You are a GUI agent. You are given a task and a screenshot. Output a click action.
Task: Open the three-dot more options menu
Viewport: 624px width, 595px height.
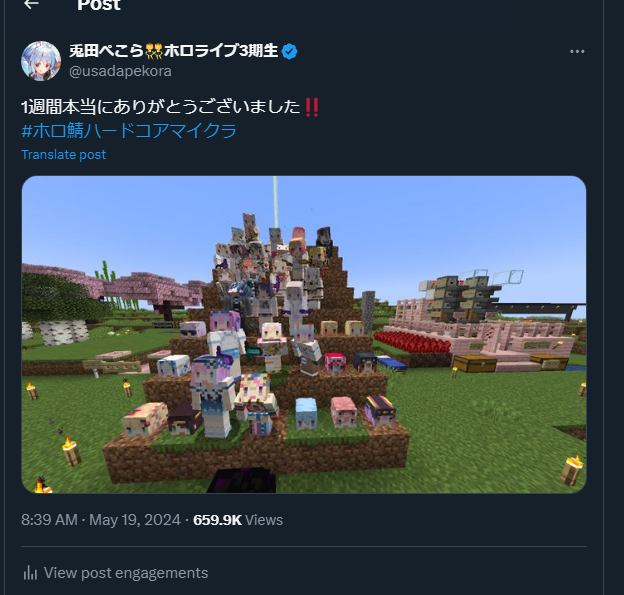pos(577,51)
